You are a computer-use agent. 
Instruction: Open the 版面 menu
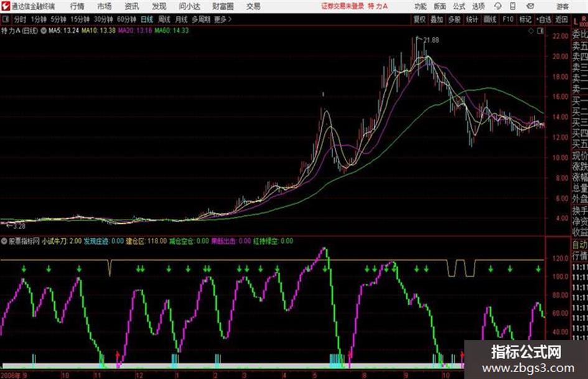pos(439,6)
